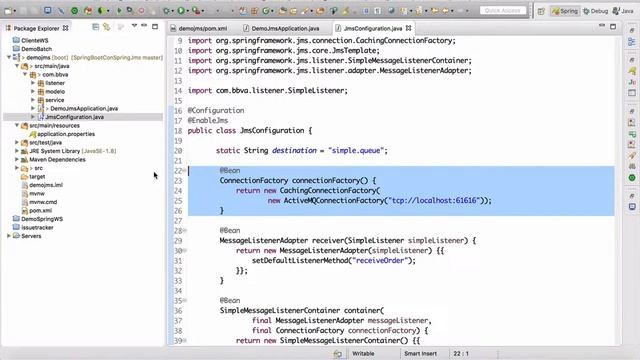Click the New file wizard toolbar icon
The image size is (640, 360).
tap(8, 11)
